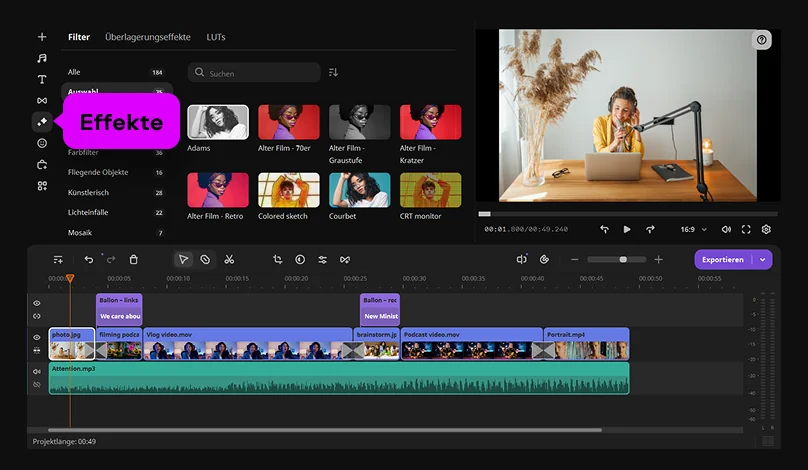Click the trash delete icon in timeline toolbar
The width and height of the screenshot is (808, 470).
133,259
